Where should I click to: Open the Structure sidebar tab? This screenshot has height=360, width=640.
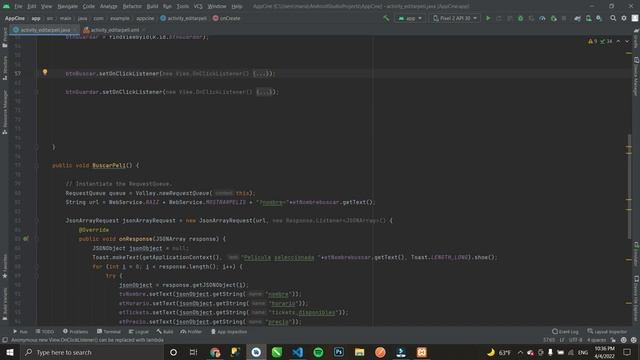(5, 68)
